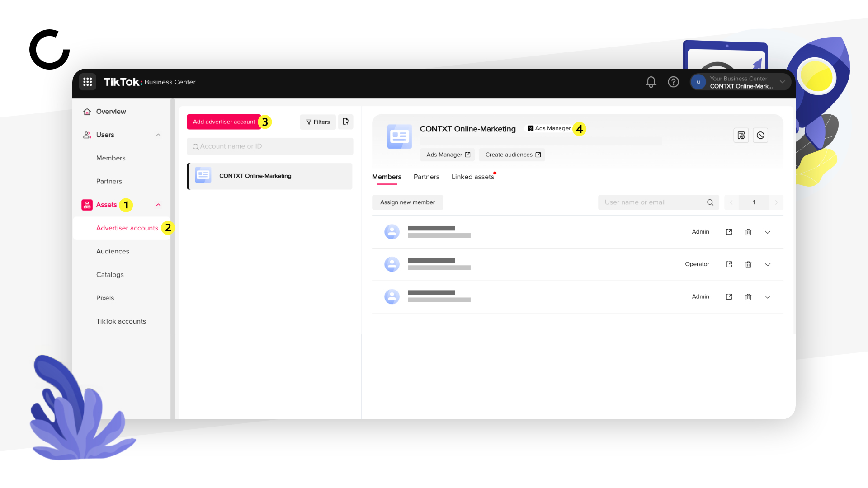Image resolution: width=868 pixels, height=488 pixels.
Task: Expand the last Admin member row
Action: pyautogui.click(x=768, y=297)
